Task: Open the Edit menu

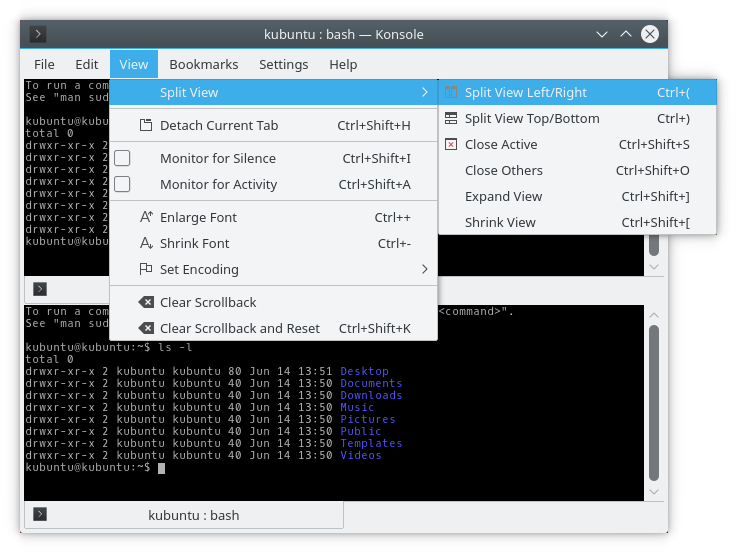Action: [86, 64]
